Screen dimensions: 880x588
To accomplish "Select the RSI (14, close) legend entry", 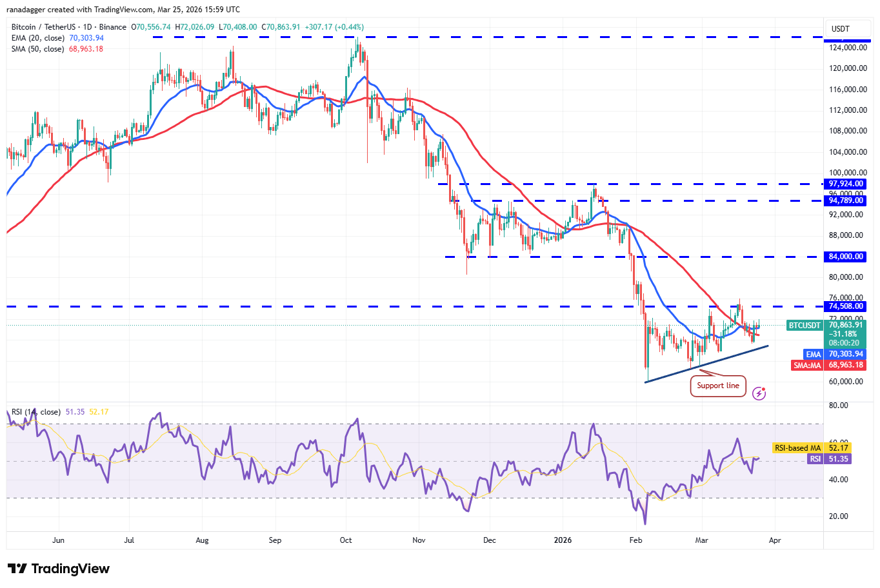I will (36, 412).
